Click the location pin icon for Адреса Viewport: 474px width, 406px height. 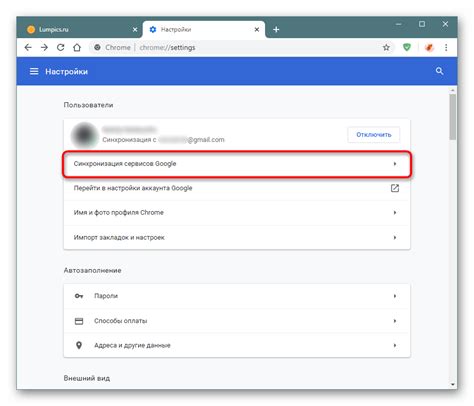(x=79, y=345)
